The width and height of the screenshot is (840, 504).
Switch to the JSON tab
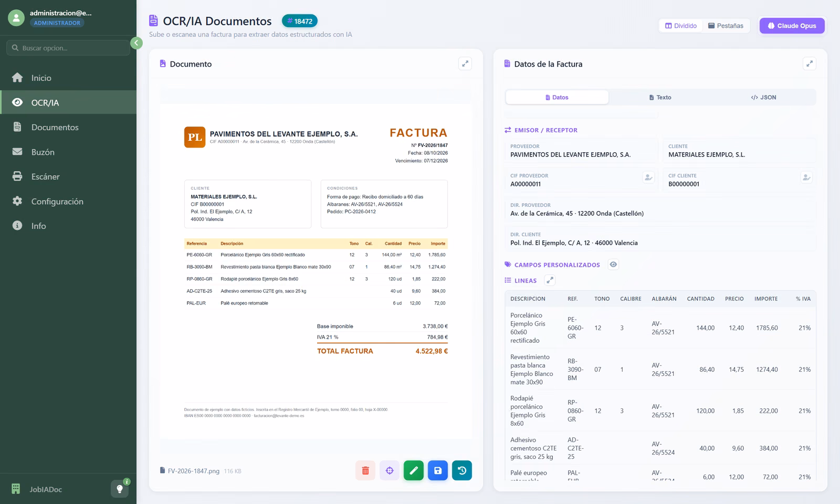[763, 97]
